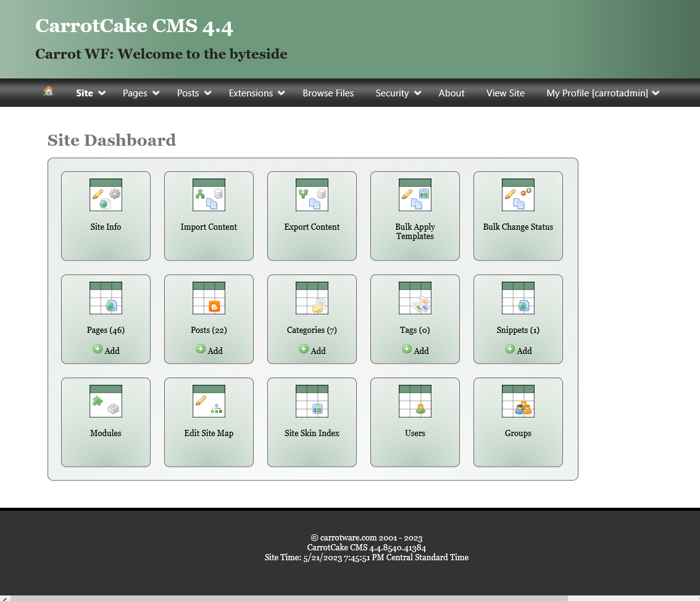Screen dimensions: 700x601
Task: Click the Tags (0) link text
Action: (415, 330)
